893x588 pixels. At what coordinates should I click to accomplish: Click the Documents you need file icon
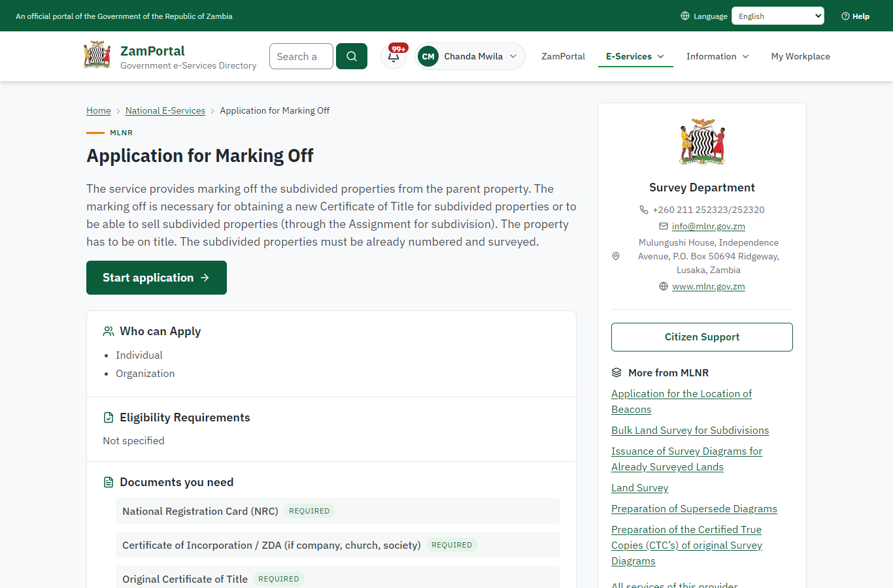click(x=109, y=482)
